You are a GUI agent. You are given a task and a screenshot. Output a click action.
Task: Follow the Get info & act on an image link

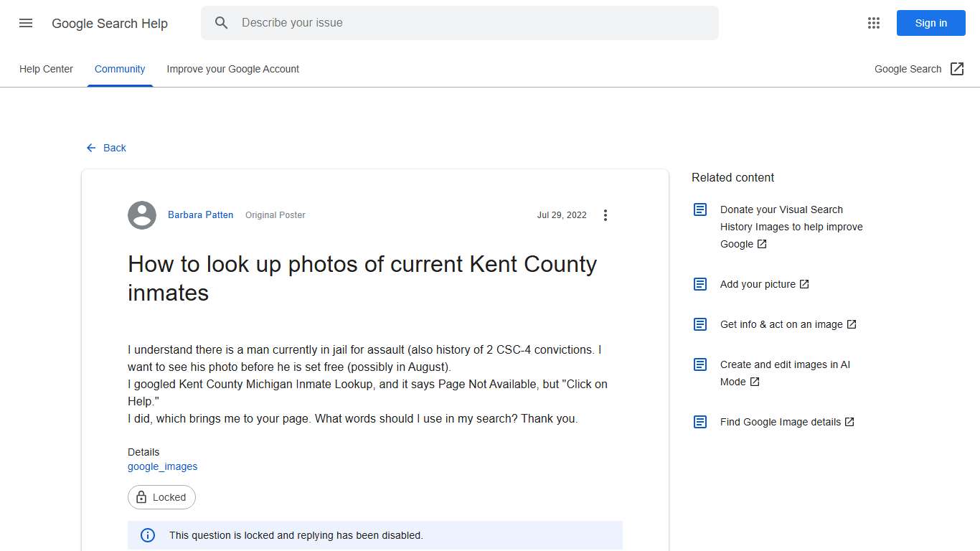(781, 324)
